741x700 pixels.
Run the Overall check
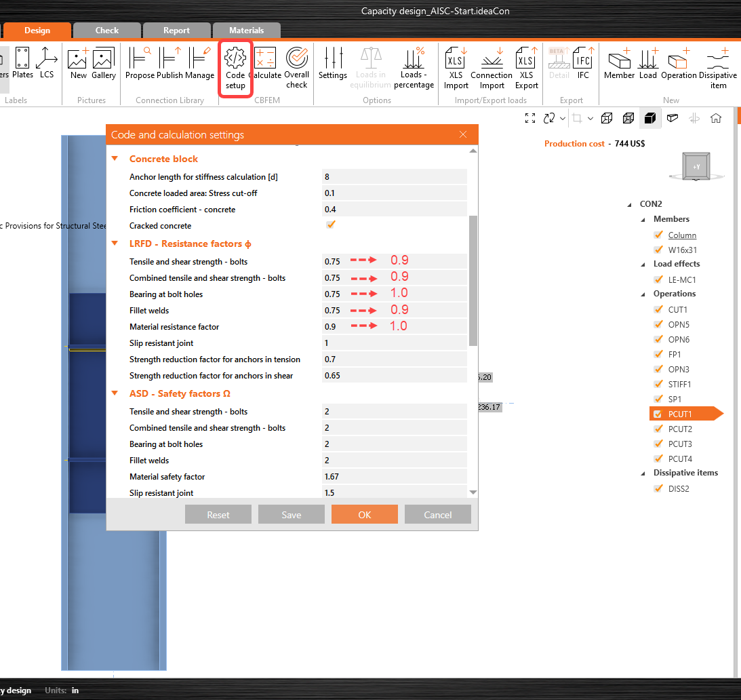click(296, 67)
